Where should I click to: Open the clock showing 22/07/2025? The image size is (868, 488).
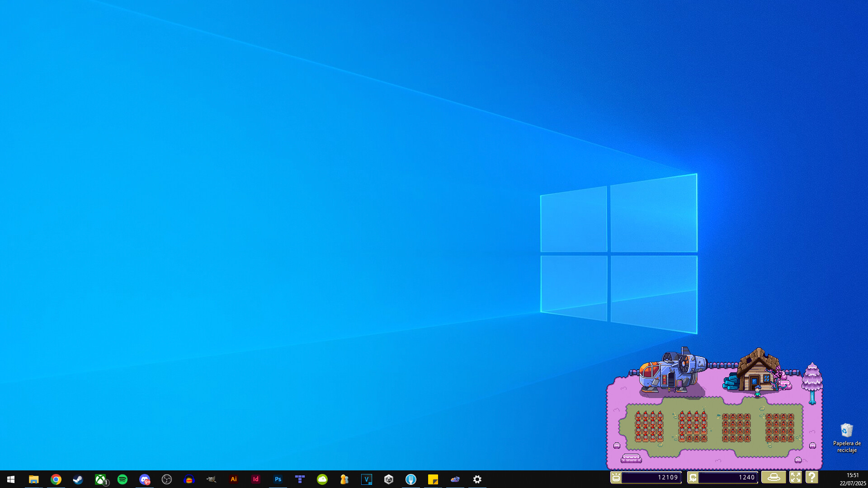[x=852, y=479]
